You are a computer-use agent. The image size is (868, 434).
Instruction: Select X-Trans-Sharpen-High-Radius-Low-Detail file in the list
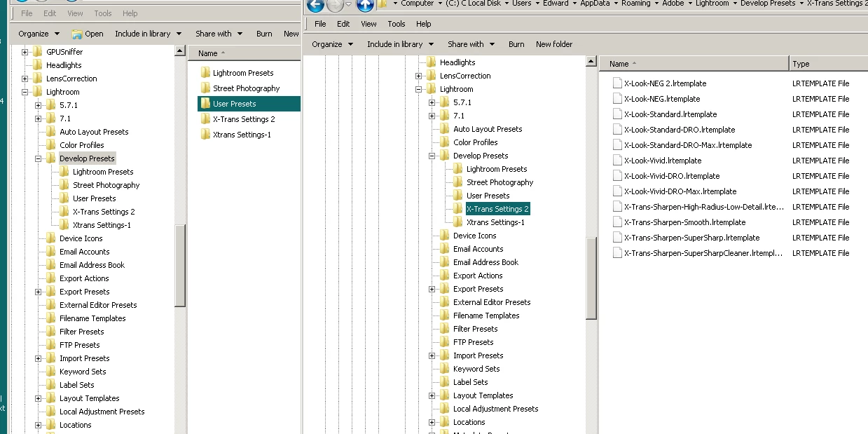(x=704, y=207)
